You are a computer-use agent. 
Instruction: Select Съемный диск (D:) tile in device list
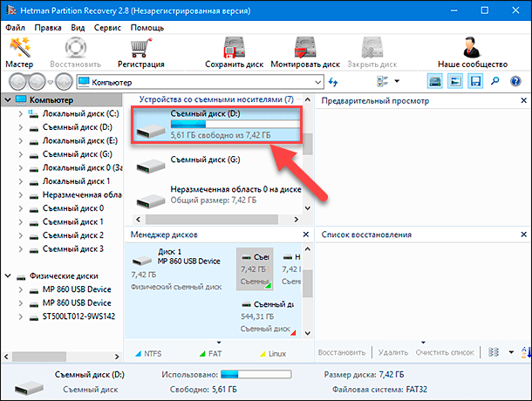pos(216,125)
